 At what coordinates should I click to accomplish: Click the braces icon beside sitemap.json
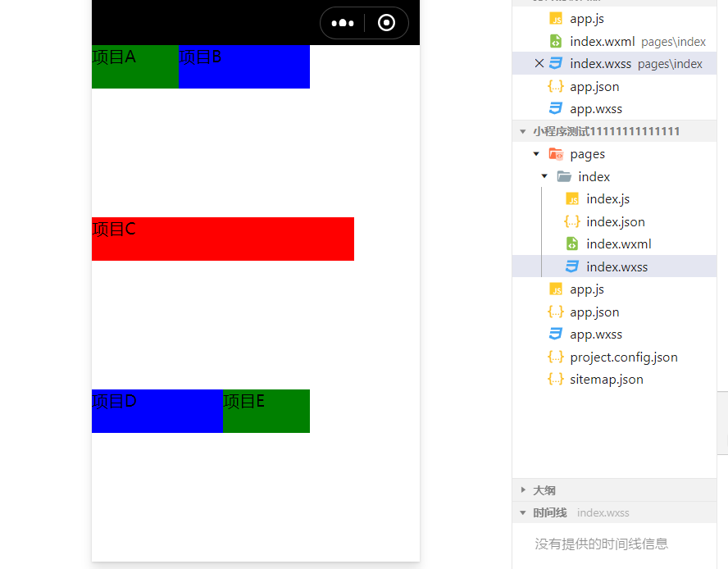556,379
